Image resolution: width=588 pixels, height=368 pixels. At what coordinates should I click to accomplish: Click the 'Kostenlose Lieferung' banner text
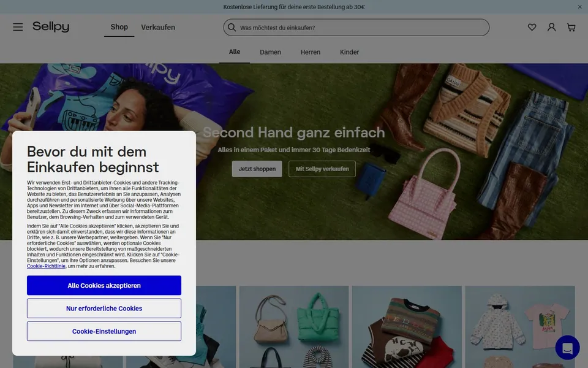click(294, 7)
